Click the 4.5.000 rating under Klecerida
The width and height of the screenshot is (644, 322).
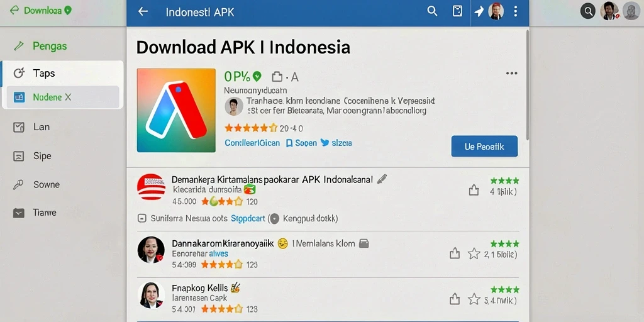(x=184, y=202)
